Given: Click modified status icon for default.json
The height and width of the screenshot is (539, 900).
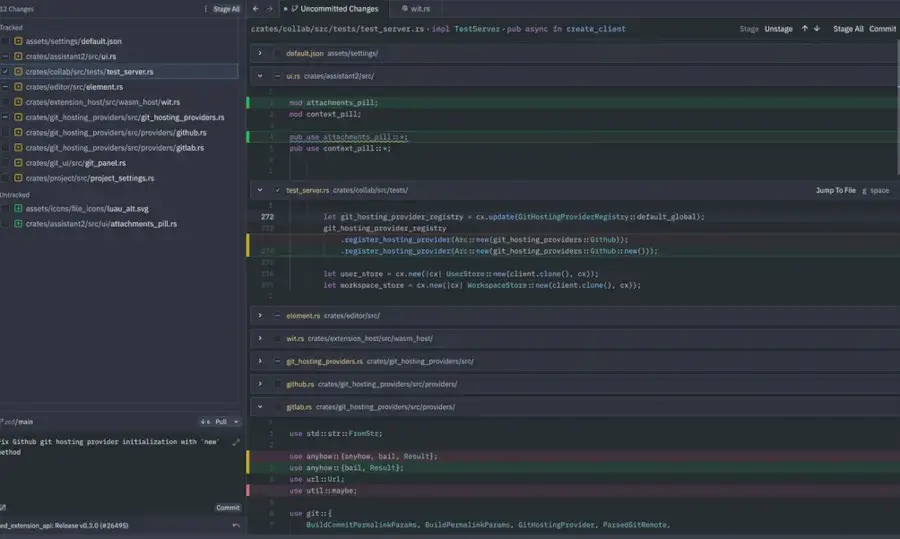Looking at the screenshot, I should click(x=18, y=41).
